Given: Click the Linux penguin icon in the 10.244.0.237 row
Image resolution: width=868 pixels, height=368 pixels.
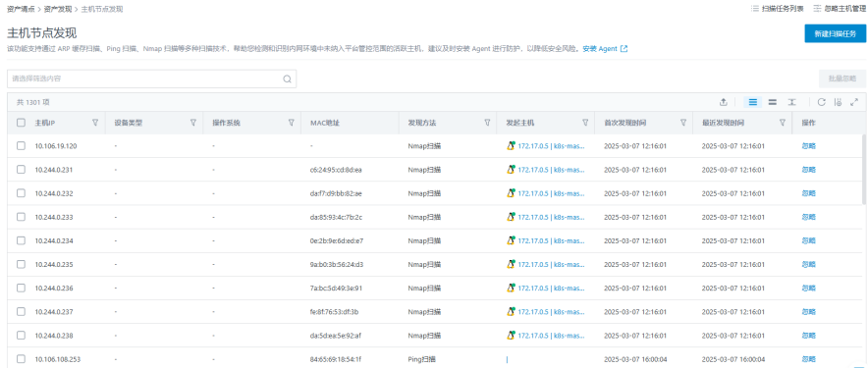Looking at the screenshot, I should 511,311.
